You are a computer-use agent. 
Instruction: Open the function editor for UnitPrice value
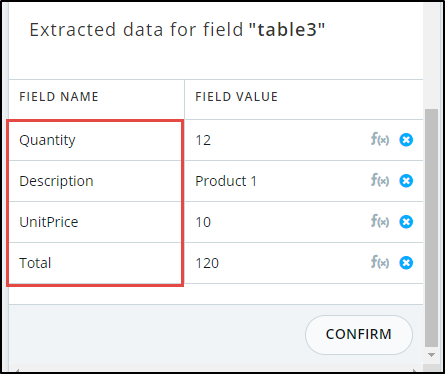(380, 221)
